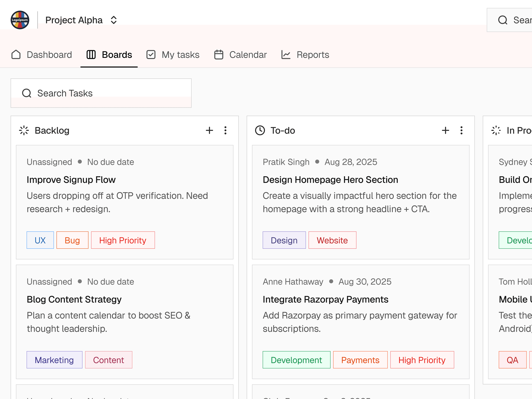
Task: Click the To-do clock icon
Action: click(260, 130)
